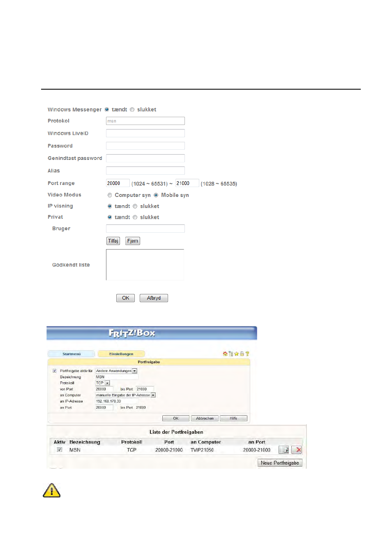The height and width of the screenshot is (555, 392).
Task: Select Computer syn video mode
Action: (110, 195)
